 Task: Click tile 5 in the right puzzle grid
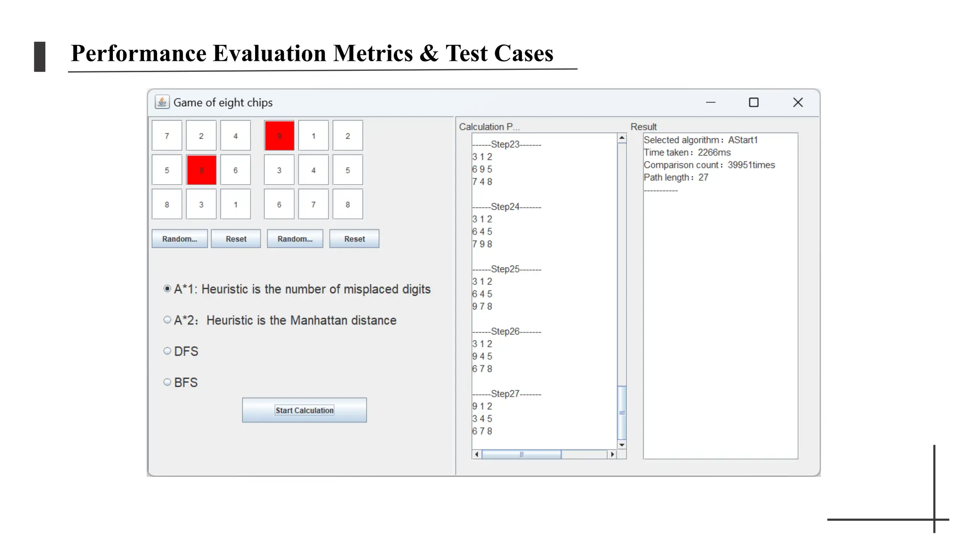click(x=348, y=170)
